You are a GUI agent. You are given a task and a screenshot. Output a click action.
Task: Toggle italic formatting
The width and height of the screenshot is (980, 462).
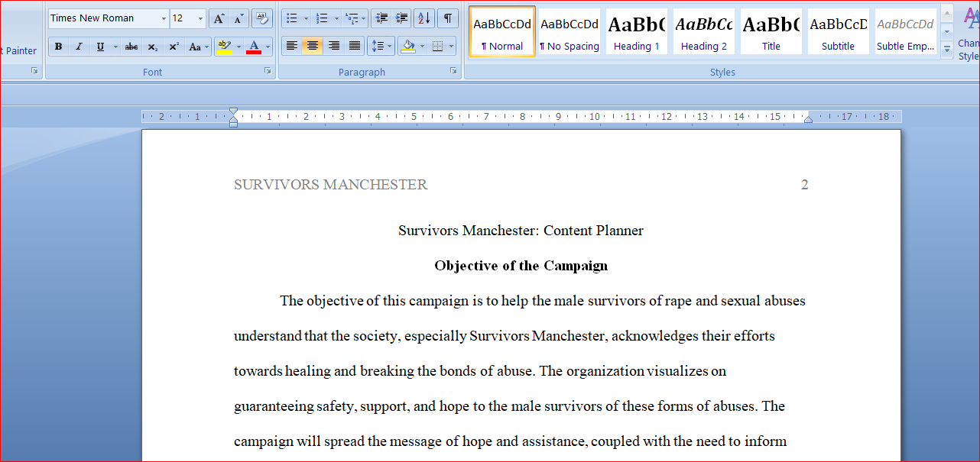coord(79,47)
